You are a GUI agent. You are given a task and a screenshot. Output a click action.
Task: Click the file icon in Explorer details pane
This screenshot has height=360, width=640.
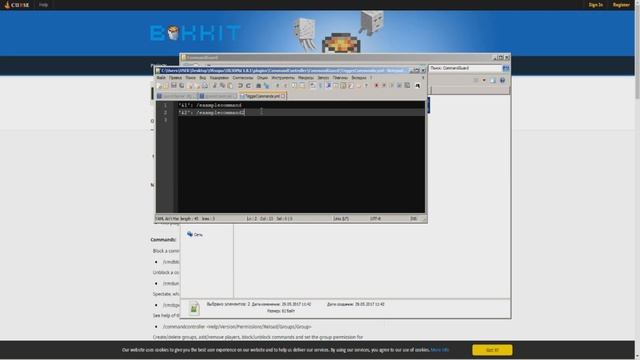[194, 308]
